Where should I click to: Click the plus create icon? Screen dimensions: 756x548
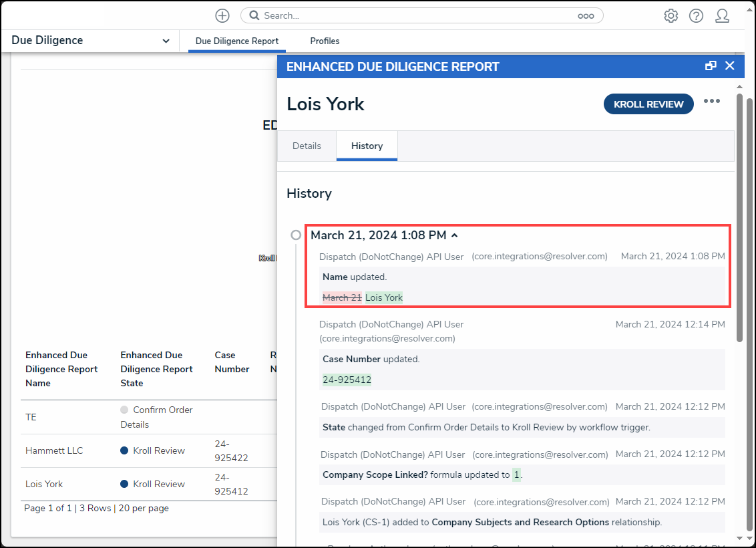(x=222, y=16)
